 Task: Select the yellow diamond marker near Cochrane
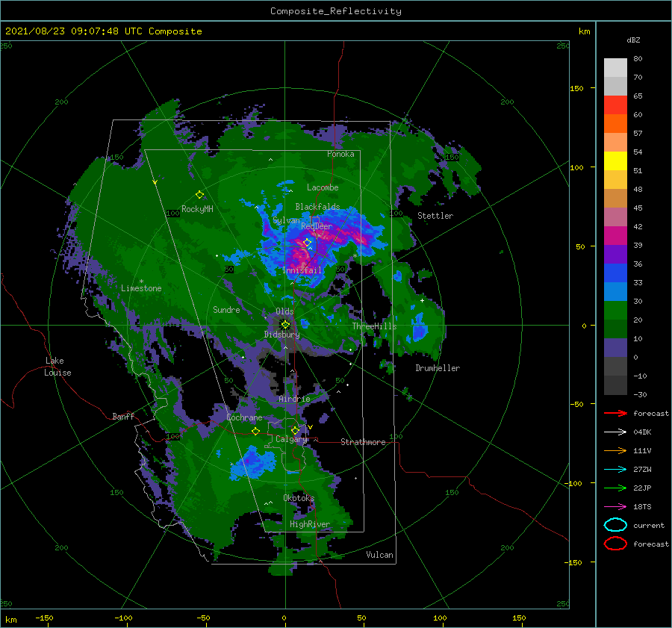point(255,431)
